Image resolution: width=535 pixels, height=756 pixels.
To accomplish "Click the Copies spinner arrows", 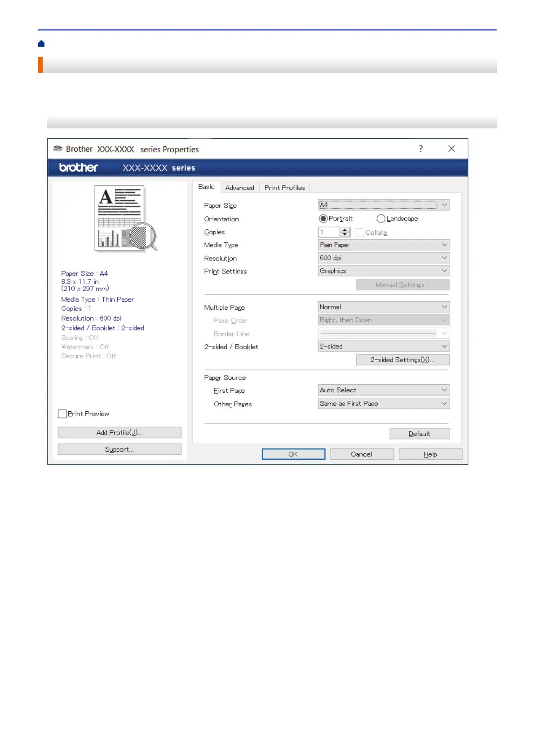I will point(345,232).
